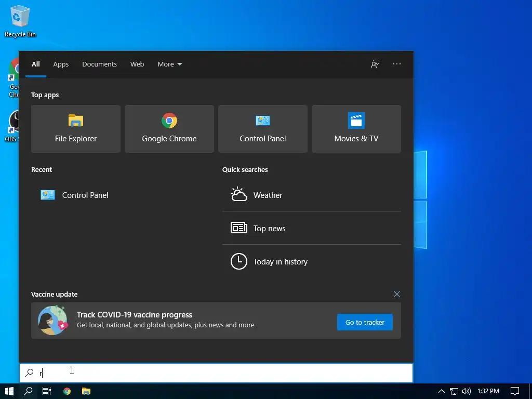Screen dimensions: 532x399
Task: Click the Go to tracker button
Action: pos(365,322)
